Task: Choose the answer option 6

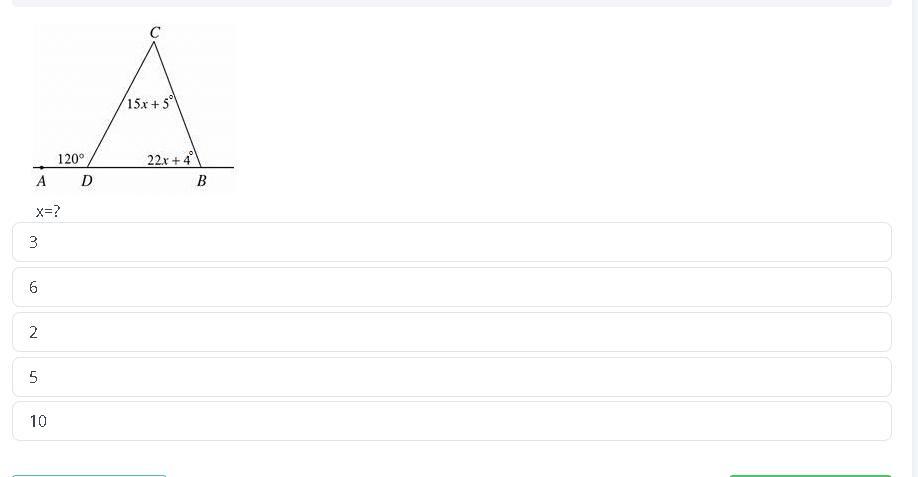Action: pos(451,287)
